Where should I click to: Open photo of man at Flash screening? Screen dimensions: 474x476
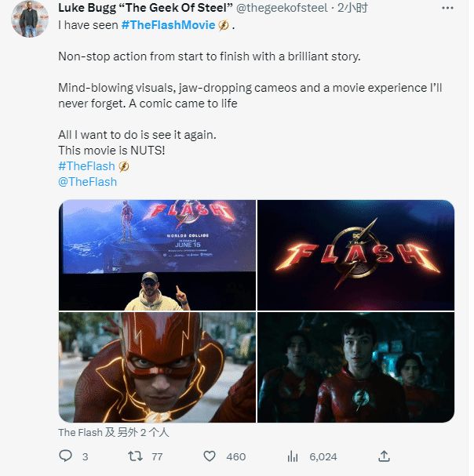click(157, 254)
